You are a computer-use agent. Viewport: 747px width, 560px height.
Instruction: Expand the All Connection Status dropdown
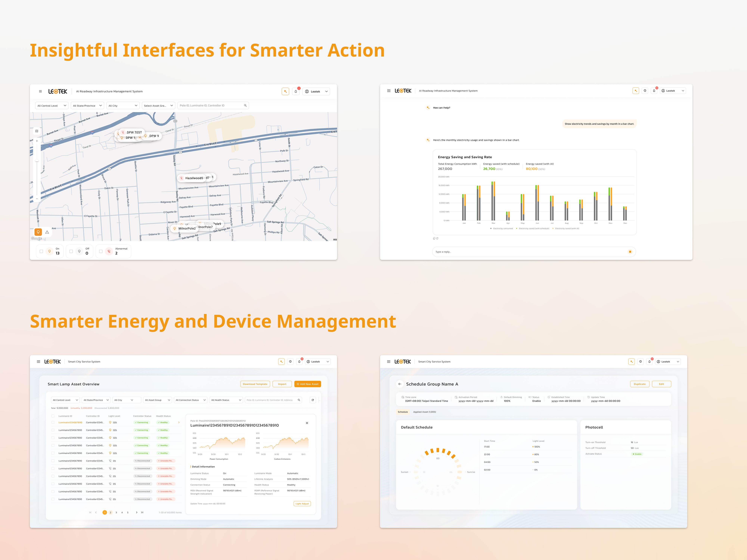coord(190,400)
